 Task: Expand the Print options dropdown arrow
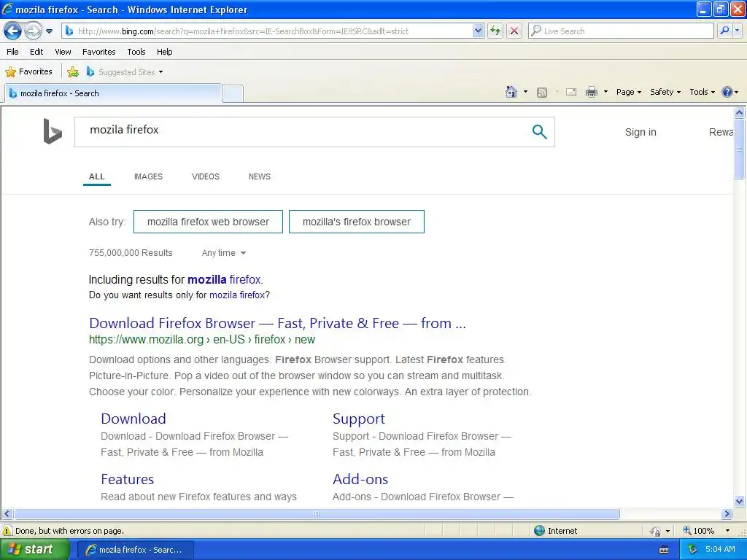pos(605,92)
